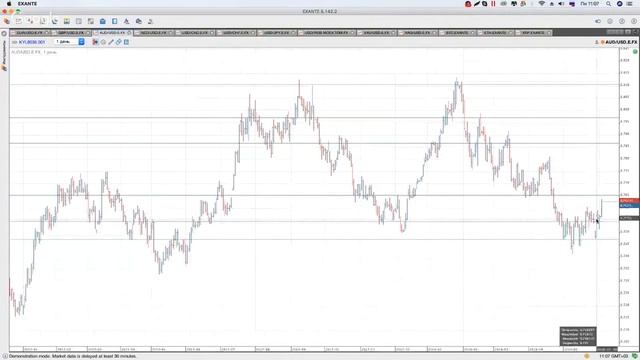
Task: Open the GBP/USD.E.FX chart tab
Action: [x=71, y=33]
